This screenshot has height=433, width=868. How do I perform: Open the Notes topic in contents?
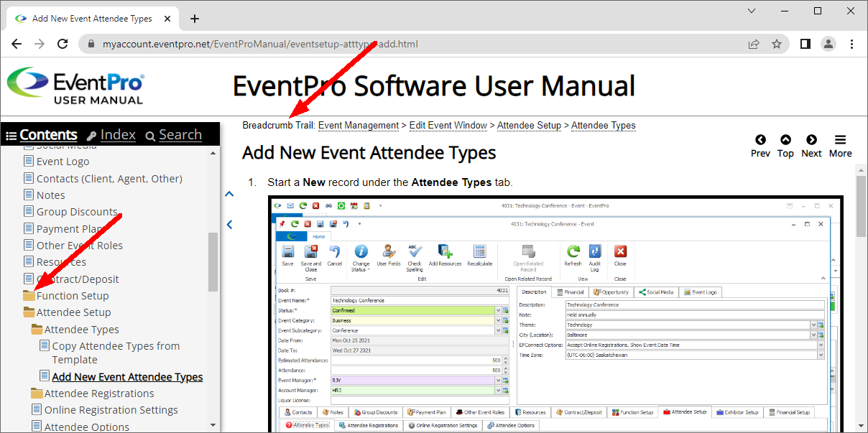coord(50,195)
